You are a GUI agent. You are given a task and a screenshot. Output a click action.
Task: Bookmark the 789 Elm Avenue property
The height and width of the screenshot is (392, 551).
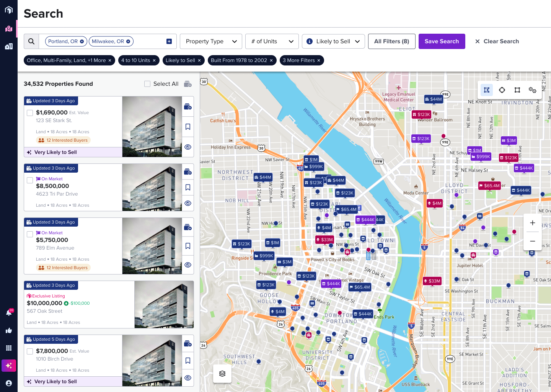(x=188, y=246)
